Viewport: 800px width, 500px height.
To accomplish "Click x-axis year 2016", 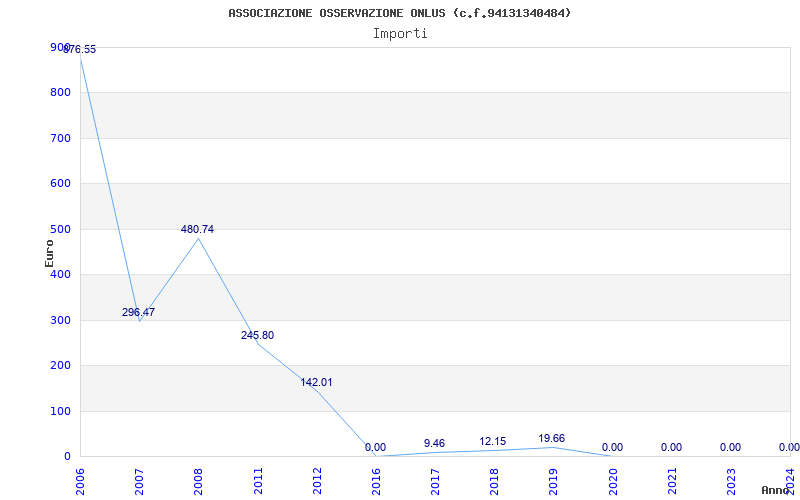I will tap(377, 481).
